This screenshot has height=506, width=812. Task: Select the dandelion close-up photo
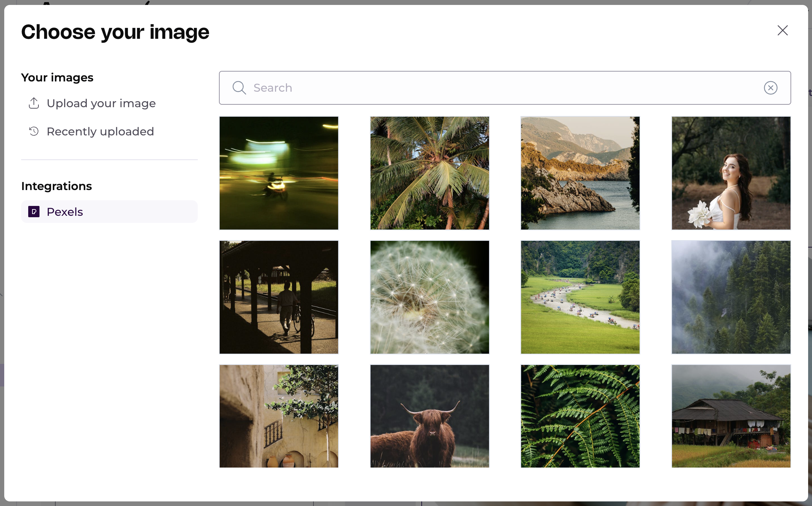click(429, 297)
